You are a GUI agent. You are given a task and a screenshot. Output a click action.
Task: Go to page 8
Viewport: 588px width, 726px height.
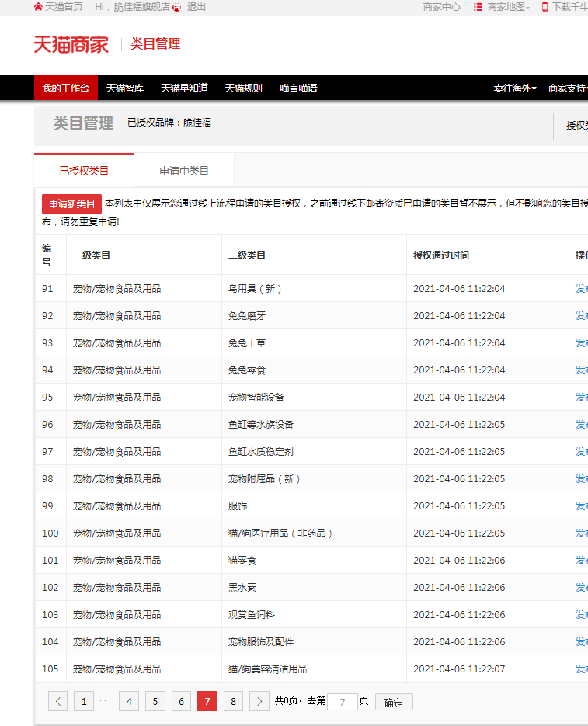click(233, 701)
